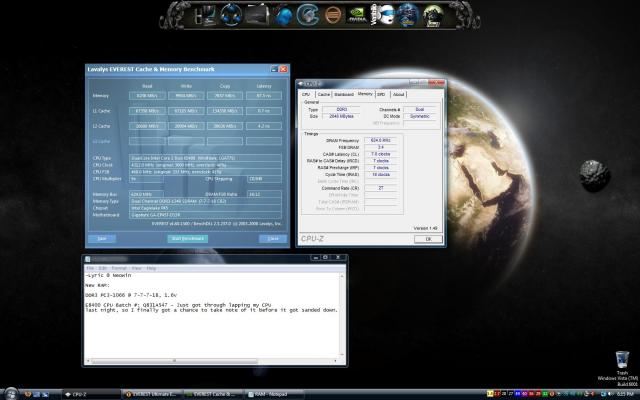Switch to the SPD tab in CPU-Z

coord(382,94)
